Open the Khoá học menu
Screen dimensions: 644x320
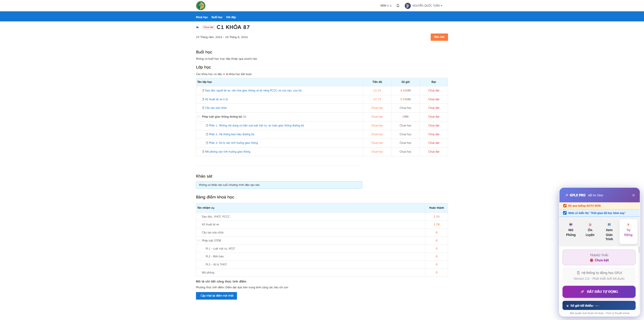202,17
